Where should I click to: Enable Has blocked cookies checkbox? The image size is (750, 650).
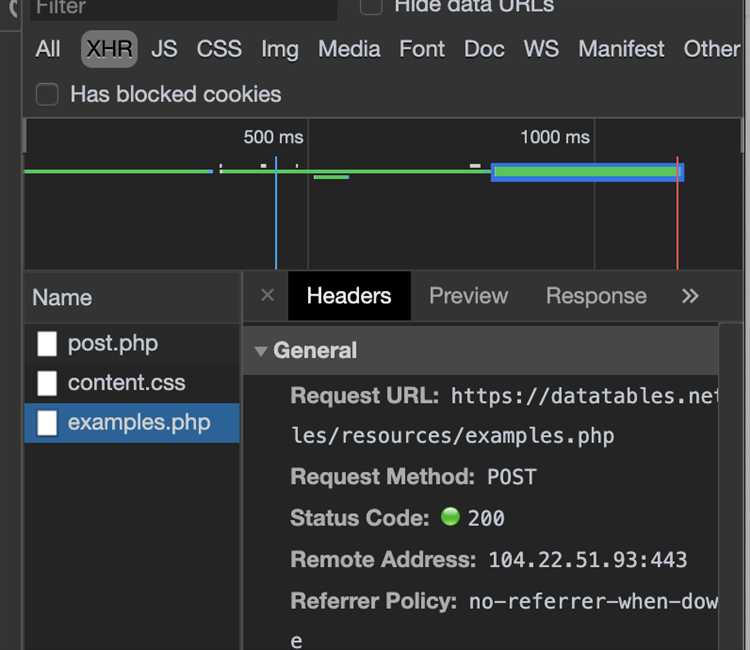click(47, 94)
